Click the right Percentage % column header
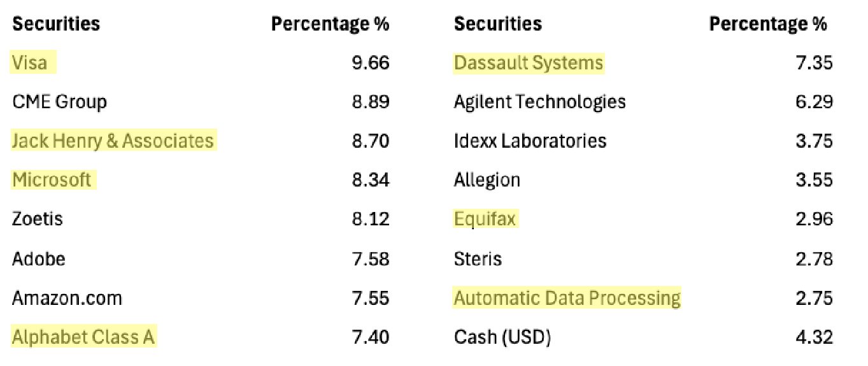 pyautogui.click(x=768, y=24)
